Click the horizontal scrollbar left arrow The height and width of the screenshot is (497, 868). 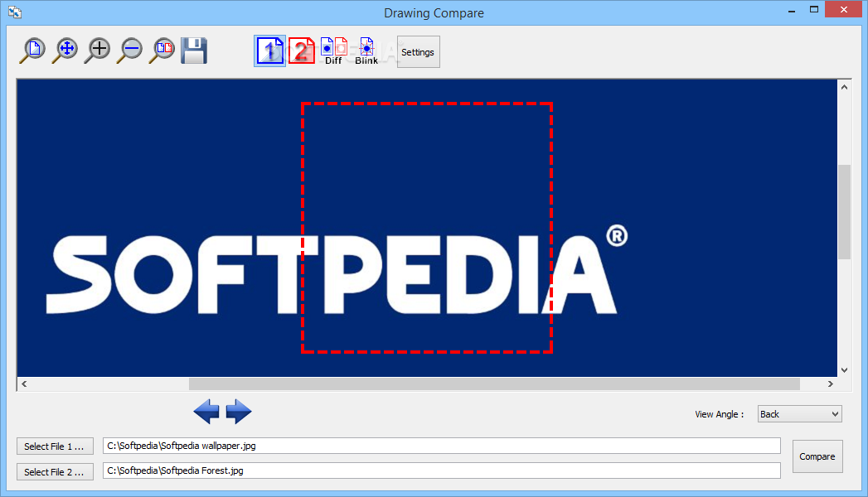[x=24, y=384]
